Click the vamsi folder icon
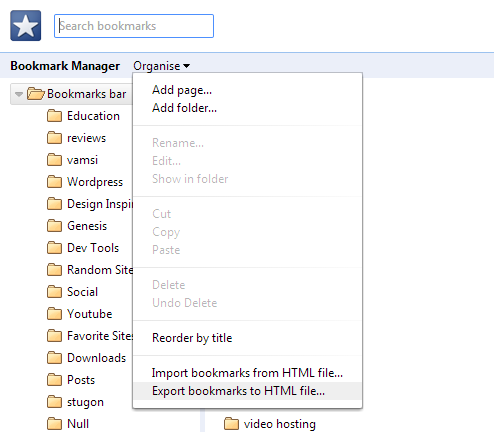494x432 pixels. click(x=54, y=160)
